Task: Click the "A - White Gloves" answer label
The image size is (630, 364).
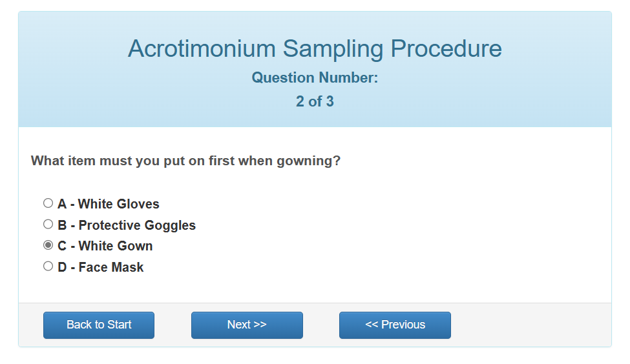Action: pos(108,204)
